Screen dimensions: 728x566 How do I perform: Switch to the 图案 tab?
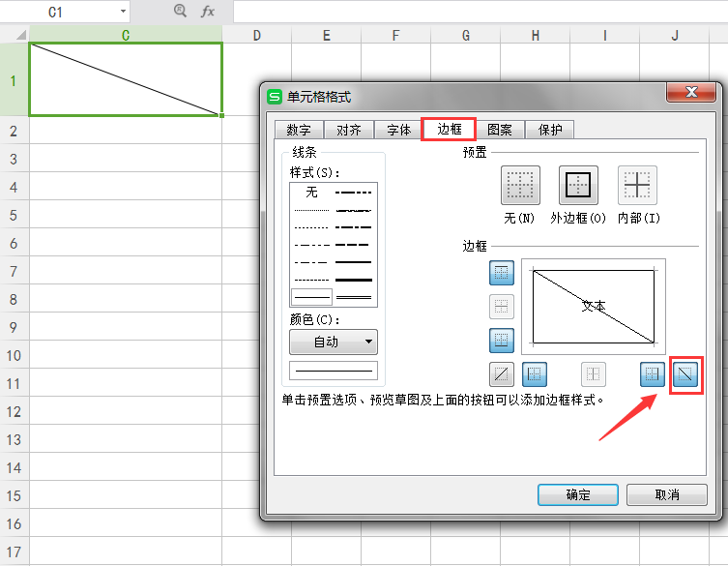coord(500,130)
